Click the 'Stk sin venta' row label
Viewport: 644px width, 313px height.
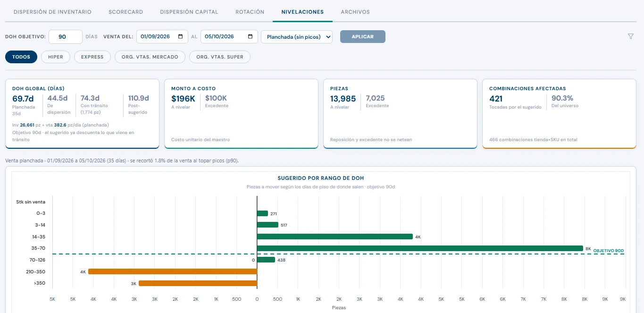tap(31, 202)
